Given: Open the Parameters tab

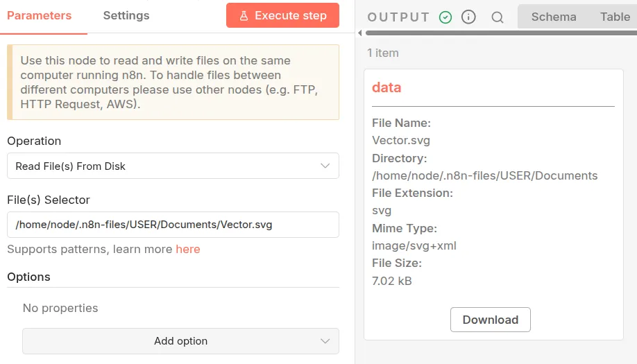Looking at the screenshot, I should (40, 15).
